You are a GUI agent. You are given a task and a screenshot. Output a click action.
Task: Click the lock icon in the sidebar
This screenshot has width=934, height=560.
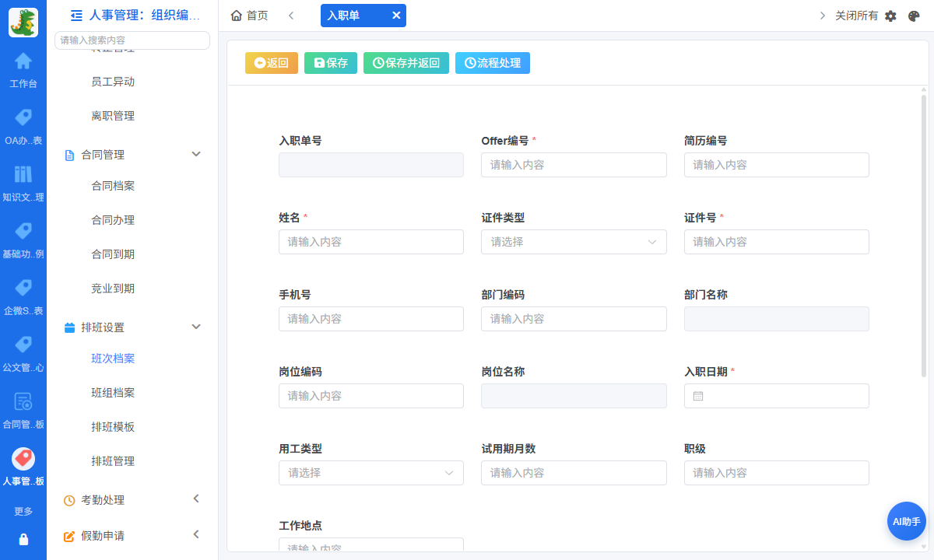pyautogui.click(x=23, y=539)
